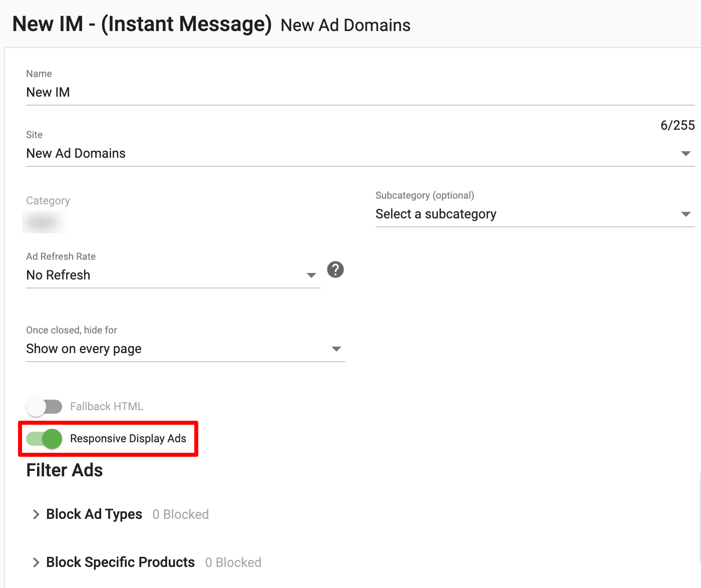Click the Fallback HTML label
Image resolution: width=701 pixels, height=588 pixels.
coord(106,406)
